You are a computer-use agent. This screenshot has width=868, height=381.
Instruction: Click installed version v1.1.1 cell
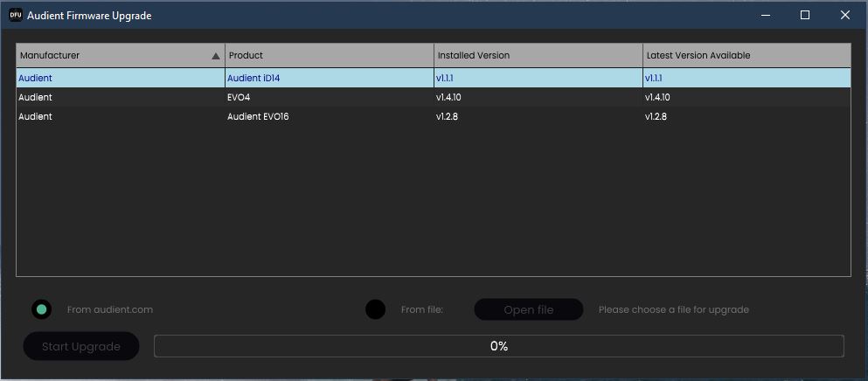click(x=538, y=78)
